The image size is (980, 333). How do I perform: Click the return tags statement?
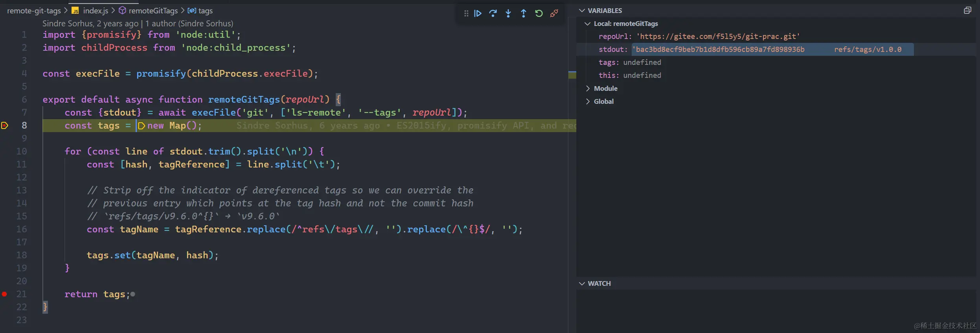(x=97, y=294)
